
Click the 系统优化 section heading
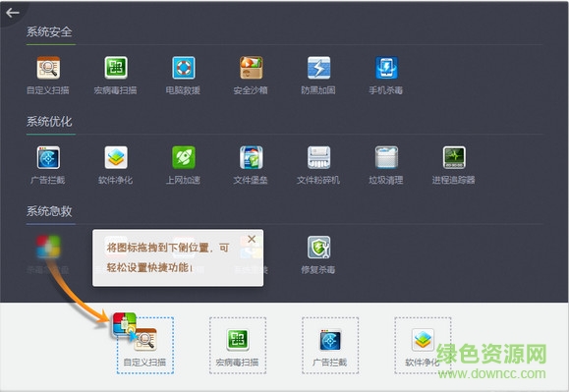tap(49, 122)
